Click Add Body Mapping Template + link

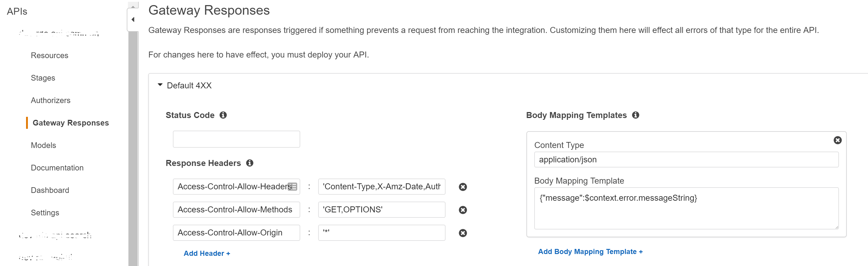click(x=590, y=252)
